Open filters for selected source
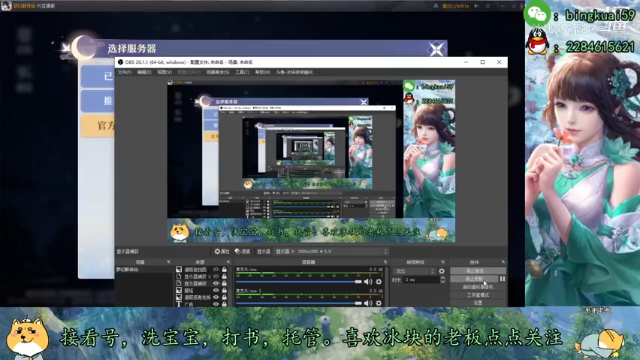The width and height of the screenshot is (640, 360). 243,251
